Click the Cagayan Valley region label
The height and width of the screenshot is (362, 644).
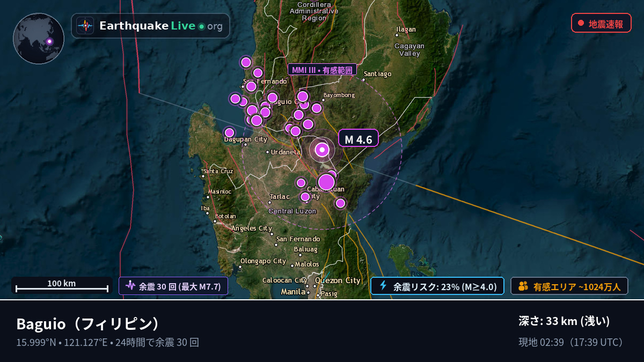(x=409, y=50)
